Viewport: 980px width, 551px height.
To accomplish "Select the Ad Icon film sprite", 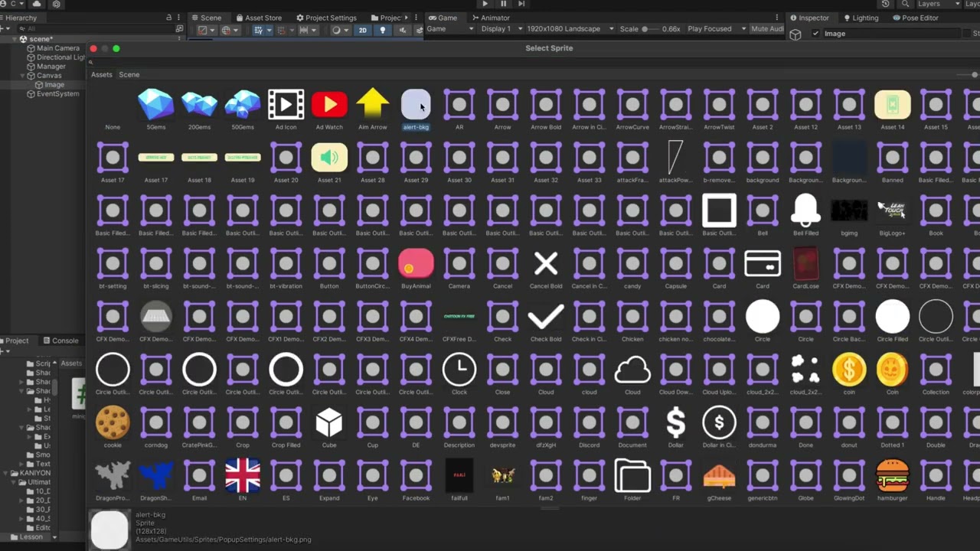I will click(x=286, y=104).
